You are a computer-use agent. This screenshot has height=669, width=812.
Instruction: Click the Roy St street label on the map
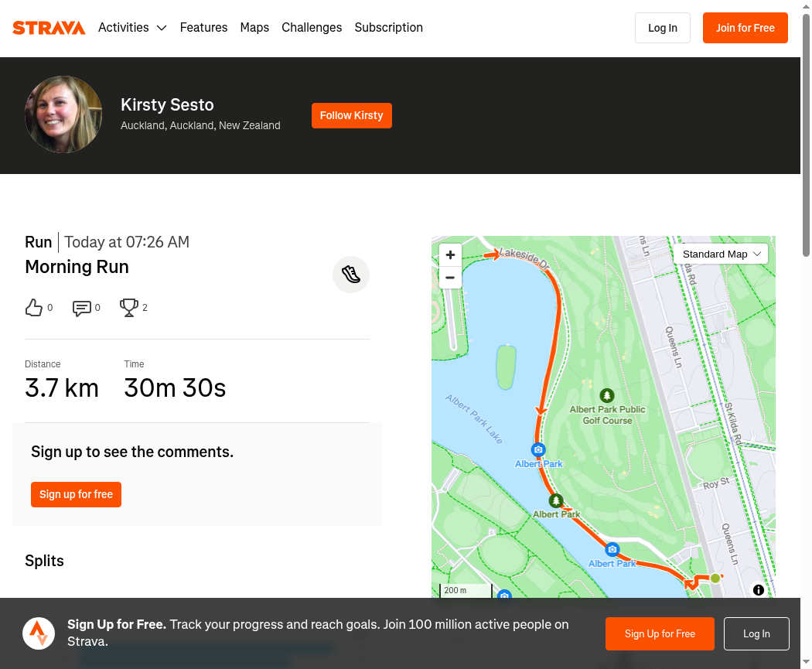tap(716, 483)
